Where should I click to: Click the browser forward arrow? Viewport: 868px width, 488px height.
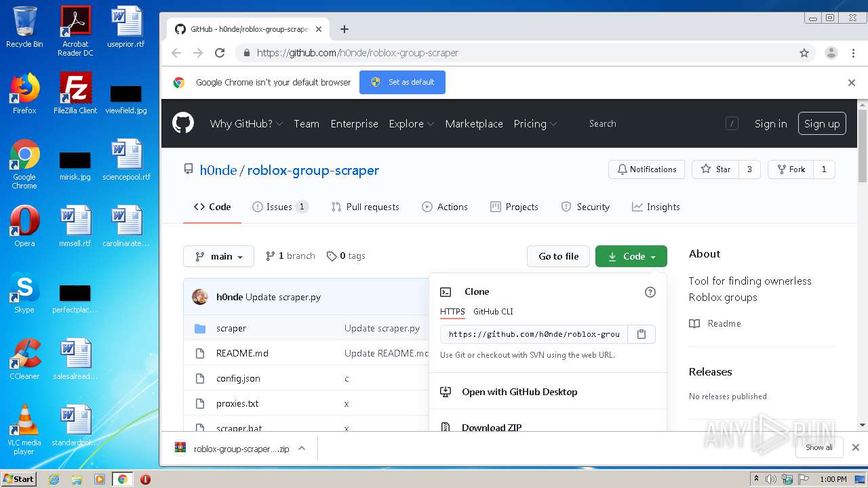tap(198, 53)
